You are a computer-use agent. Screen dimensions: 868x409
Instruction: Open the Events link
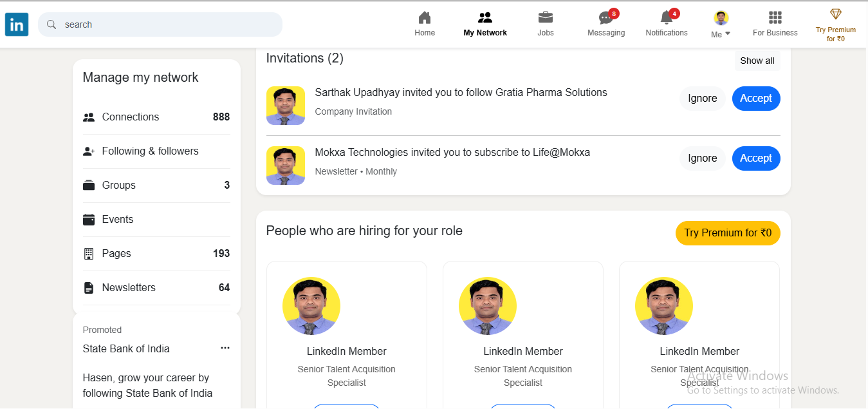pos(156,220)
